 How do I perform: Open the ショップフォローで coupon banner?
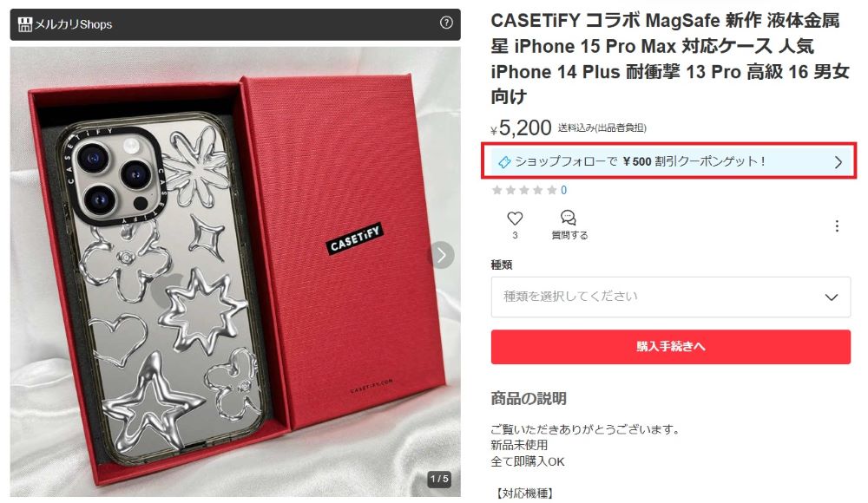[x=669, y=161]
